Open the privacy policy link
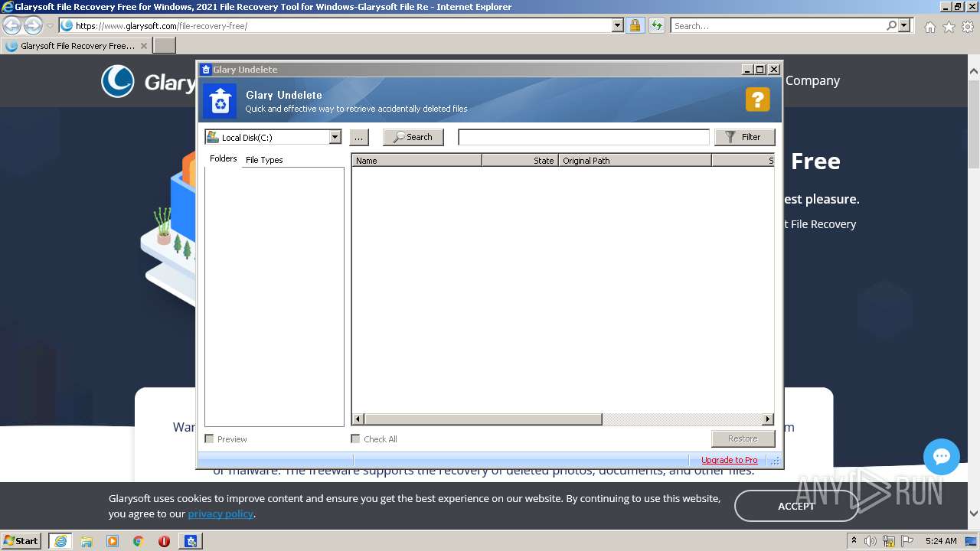 pyautogui.click(x=220, y=514)
